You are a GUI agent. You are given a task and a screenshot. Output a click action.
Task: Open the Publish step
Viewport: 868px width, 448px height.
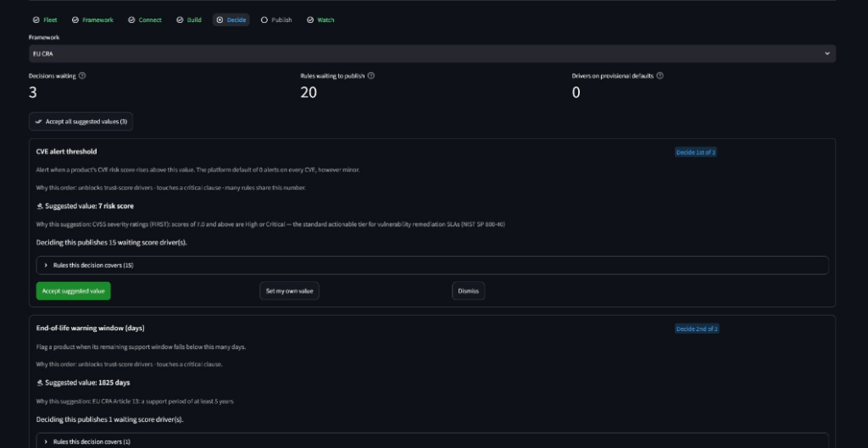[276, 20]
